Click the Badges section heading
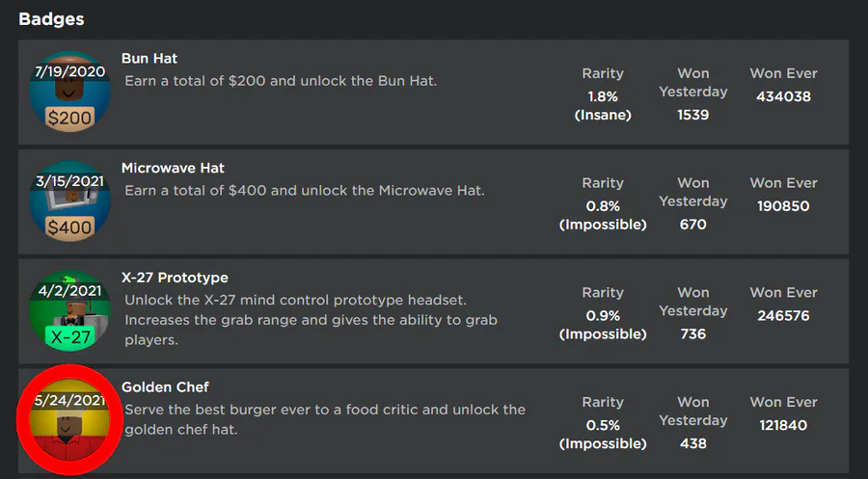868x479 pixels. coord(51,19)
